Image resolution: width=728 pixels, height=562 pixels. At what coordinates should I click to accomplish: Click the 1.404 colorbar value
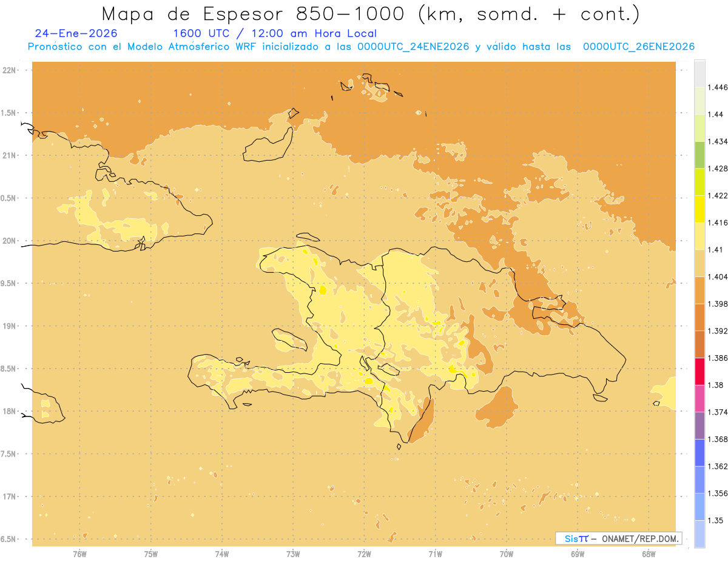(718, 276)
